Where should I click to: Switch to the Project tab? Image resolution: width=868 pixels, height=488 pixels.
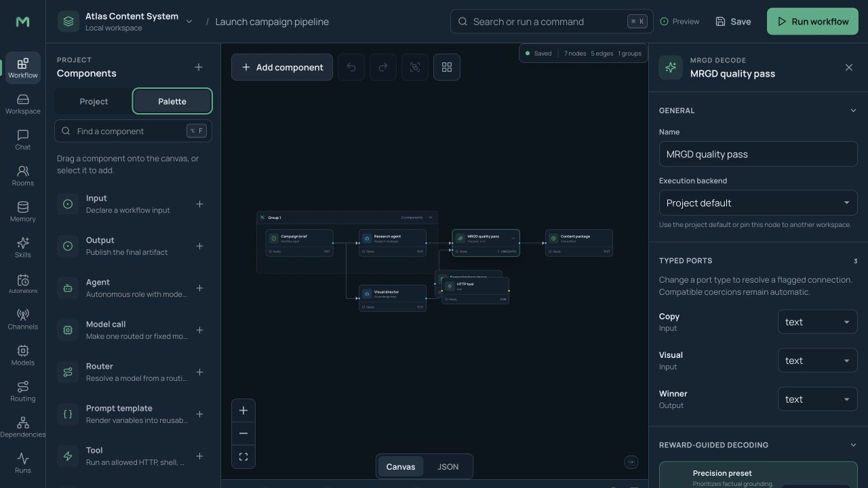[94, 102]
